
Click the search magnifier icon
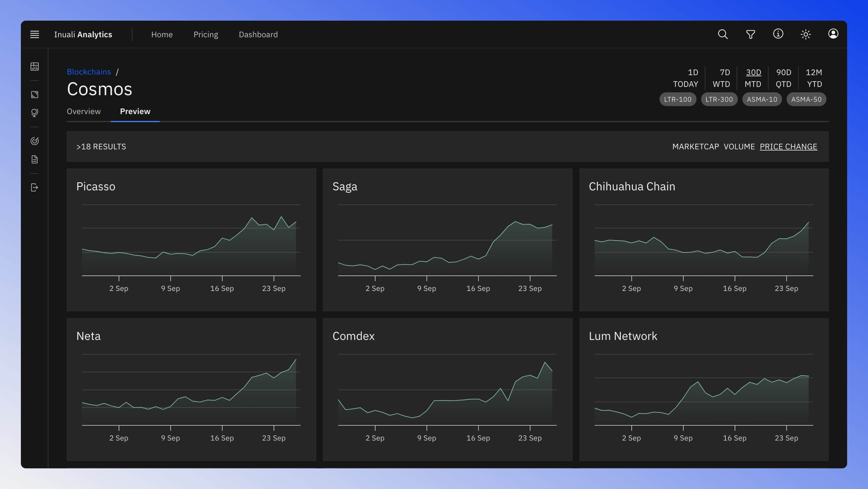(x=723, y=34)
